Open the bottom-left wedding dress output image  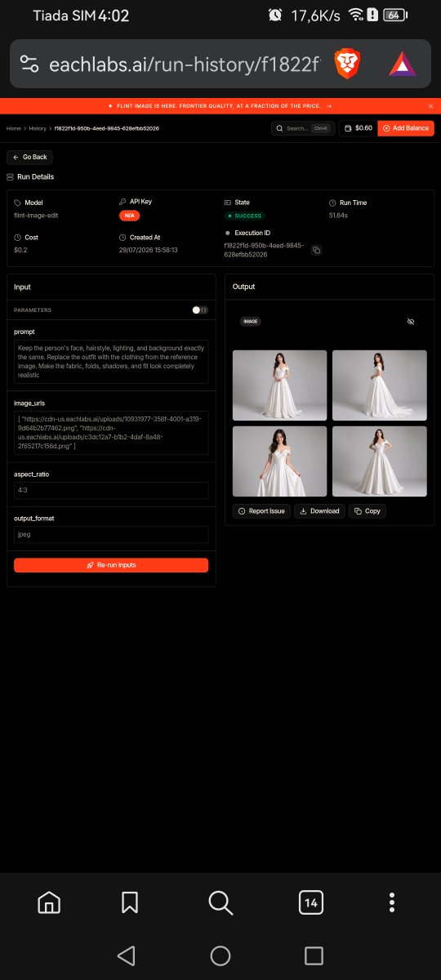pyautogui.click(x=279, y=461)
